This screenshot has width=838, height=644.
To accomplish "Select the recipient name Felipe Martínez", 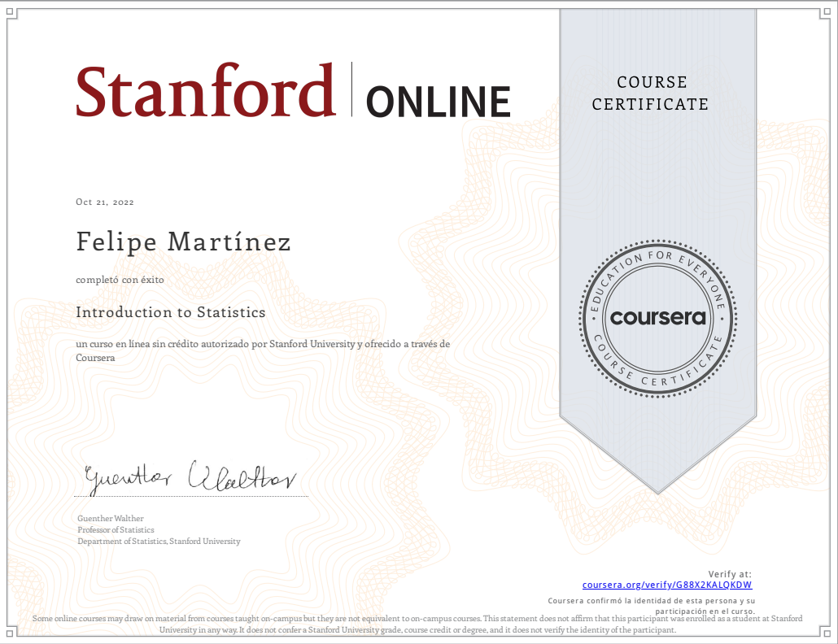I will (x=183, y=242).
